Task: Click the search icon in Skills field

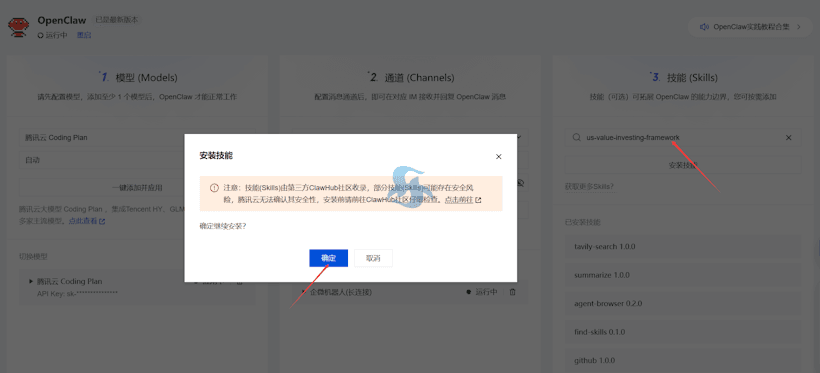Action: [x=576, y=138]
